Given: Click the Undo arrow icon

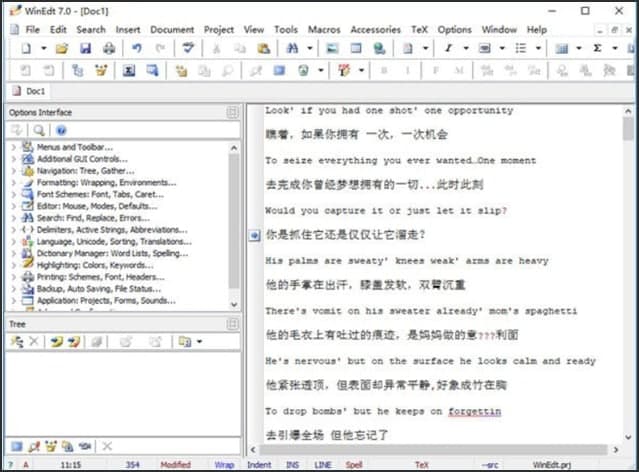Looking at the screenshot, I should point(137,48).
